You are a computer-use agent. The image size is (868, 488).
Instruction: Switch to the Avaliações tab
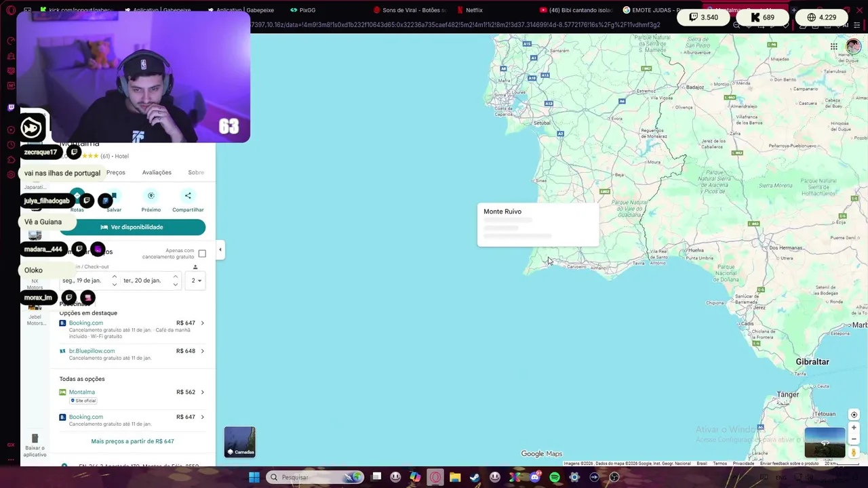click(157, 173)
